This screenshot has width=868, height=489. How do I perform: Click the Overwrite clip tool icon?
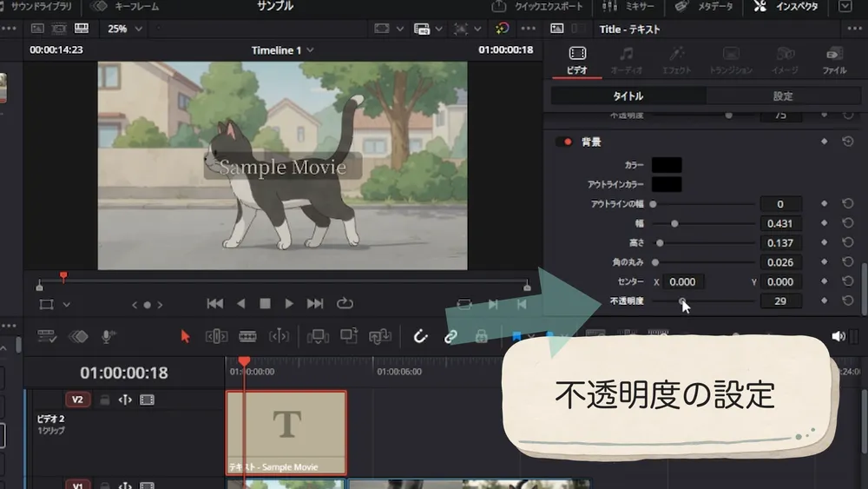349,335
